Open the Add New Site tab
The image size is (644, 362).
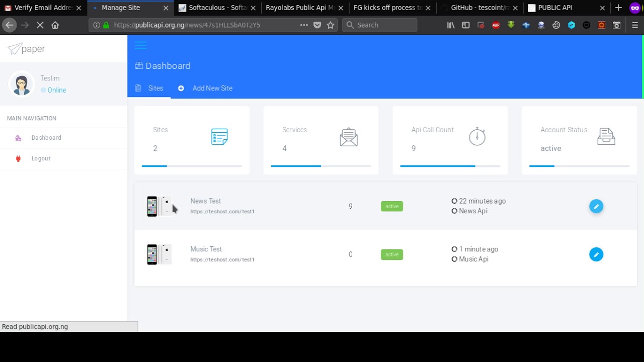click(205, 88)
